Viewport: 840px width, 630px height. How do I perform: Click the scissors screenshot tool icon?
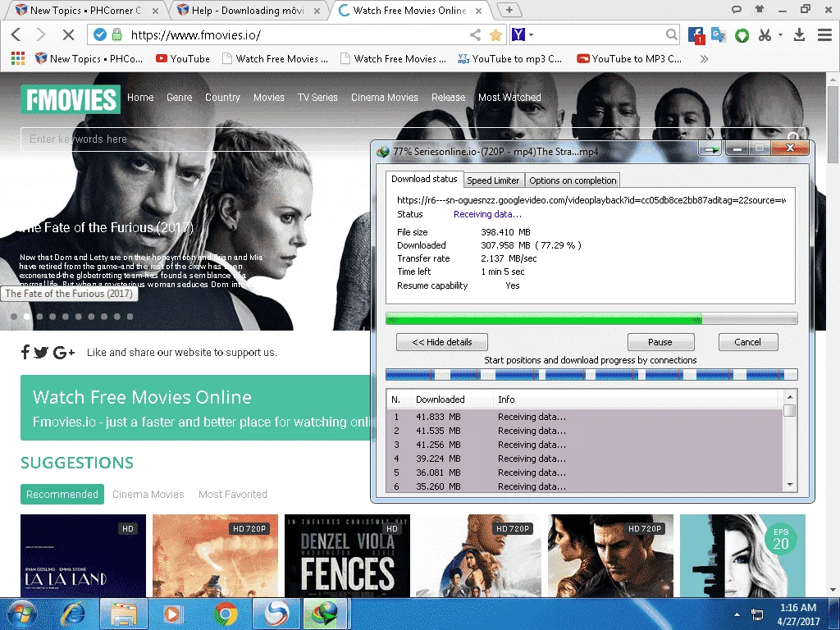(765, 35)
